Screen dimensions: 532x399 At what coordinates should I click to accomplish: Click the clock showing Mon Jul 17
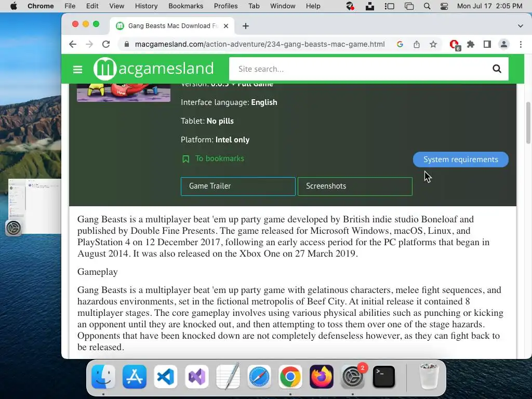tap(489, 6)
